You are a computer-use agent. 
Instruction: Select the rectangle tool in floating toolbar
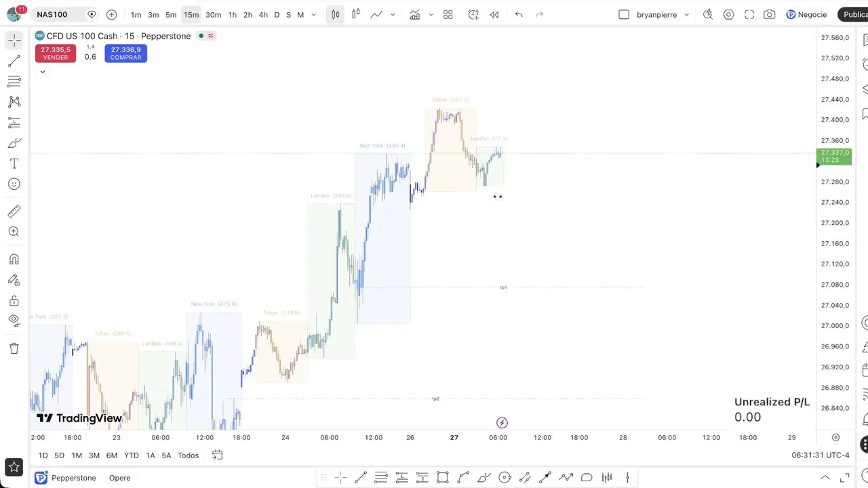pyautogui.click(x=443, y=478)
